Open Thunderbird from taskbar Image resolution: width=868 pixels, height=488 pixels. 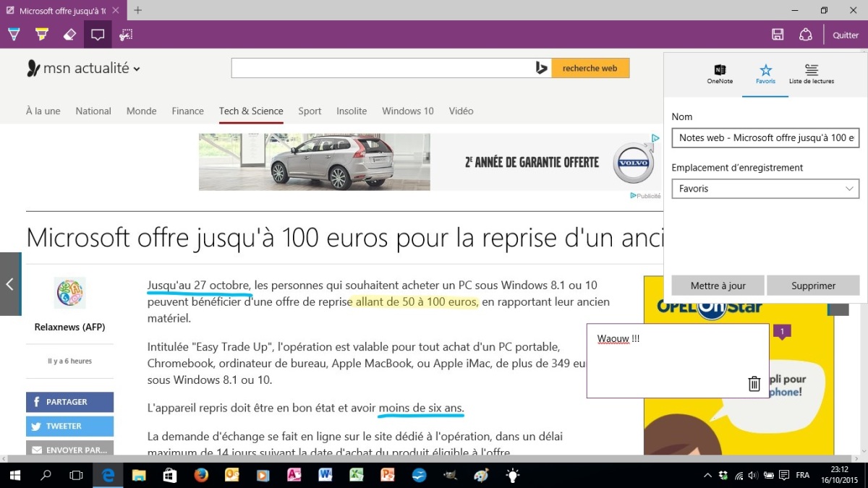click(419, 475)
